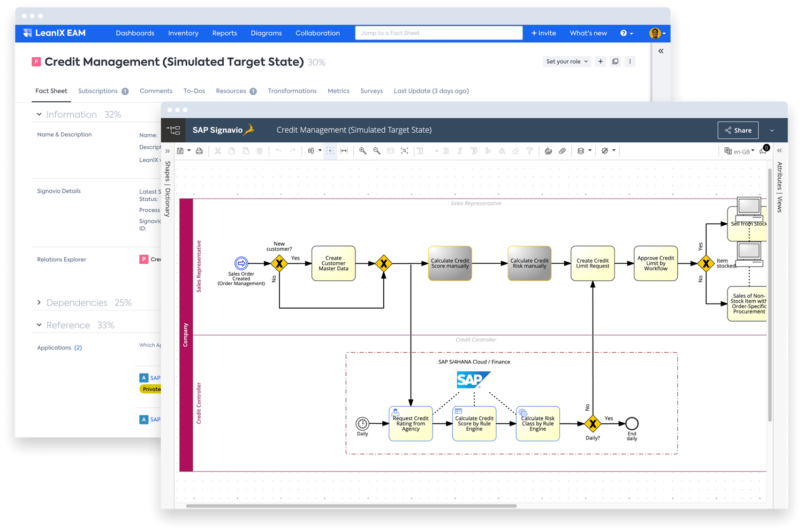Open the layers panel icon in Signavio
This screenshot has width=803, height=532.
(581, 151)
